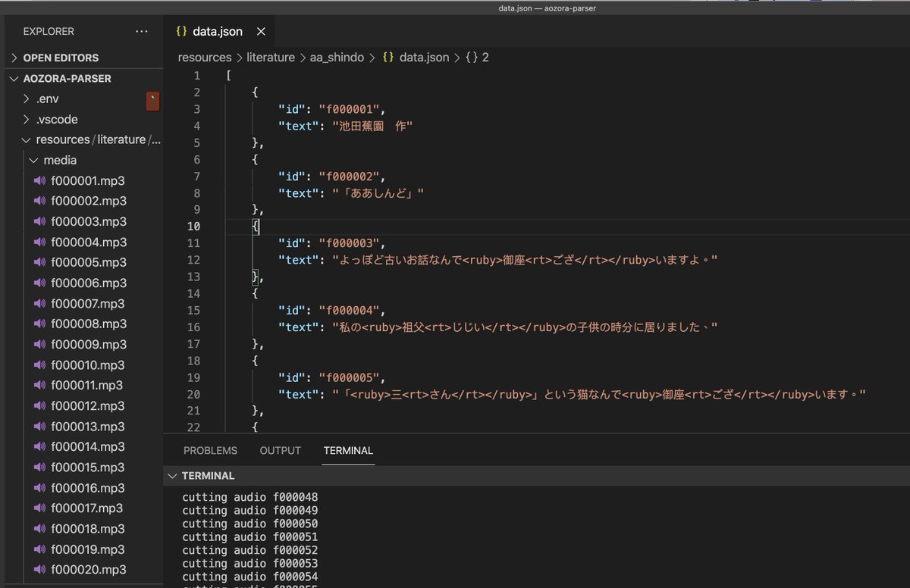Image resolution: width=910 pixels, height=588 pixels.
Task: Click the modified badge on .env row
Action: (152, 102)
